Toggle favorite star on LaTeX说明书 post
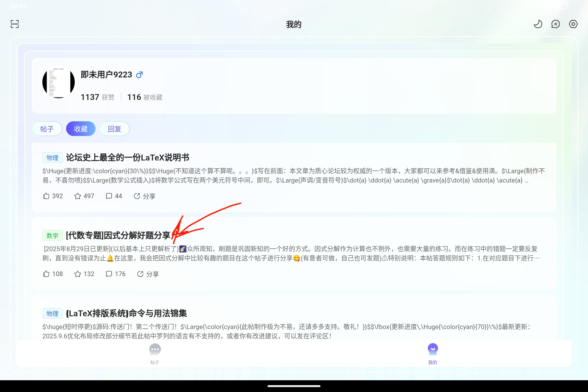Image resolution: width=588 pixels, height=392 pixels. [77, 196]
